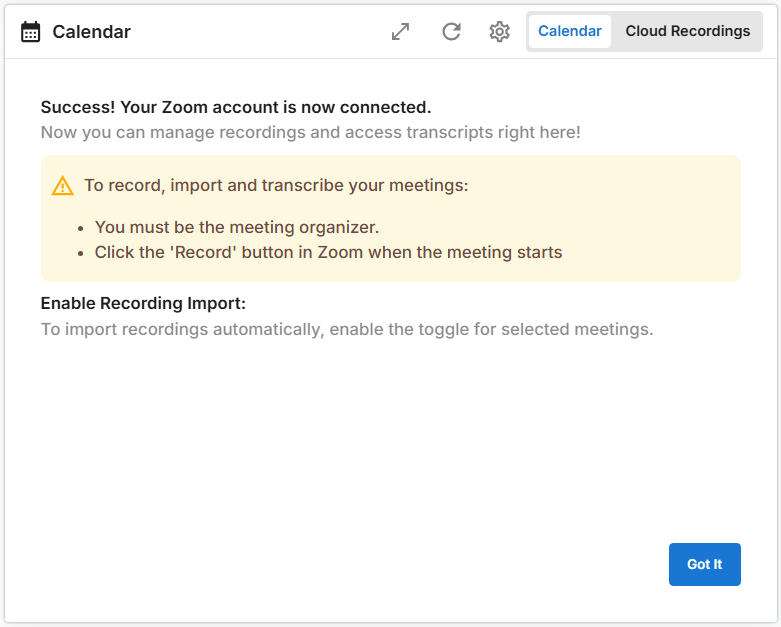Refresh the calendar with the circular arrow icon
Viewport: 781px width, 627px height.
(451, 31)
